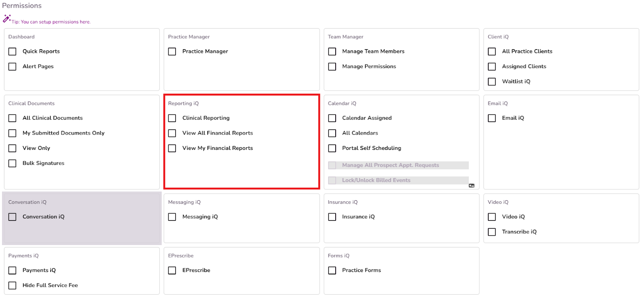Enable Clinical Reporting permission
This screenshot has height=299, width=644.
[x=172, y=118]
